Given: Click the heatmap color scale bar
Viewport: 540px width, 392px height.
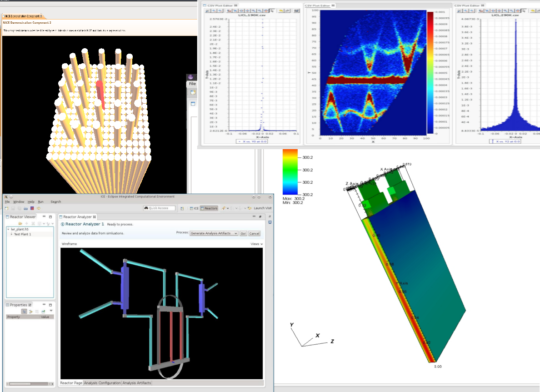Looking at the screenshot, I should pyautogui.click(x=430, y=73).
